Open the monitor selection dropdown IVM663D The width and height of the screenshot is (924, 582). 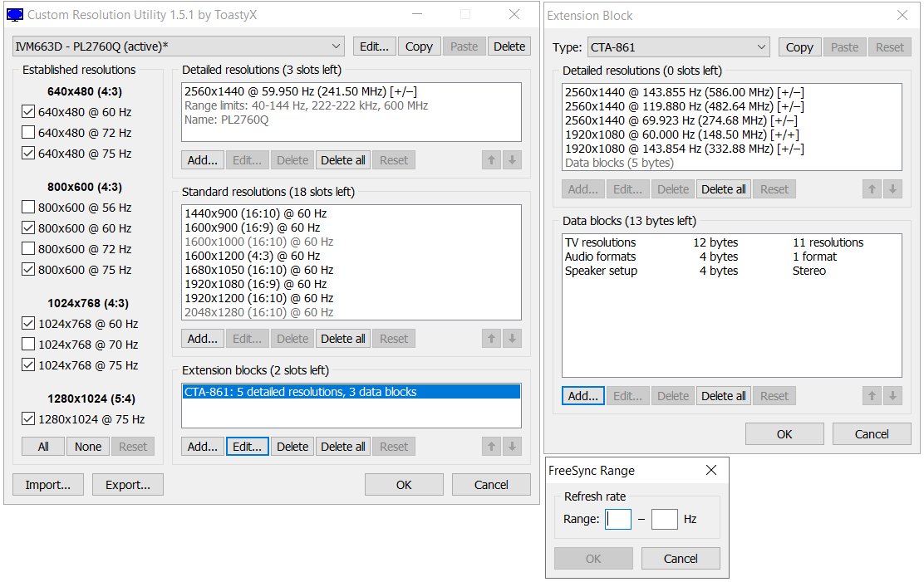tap(179, 46)
